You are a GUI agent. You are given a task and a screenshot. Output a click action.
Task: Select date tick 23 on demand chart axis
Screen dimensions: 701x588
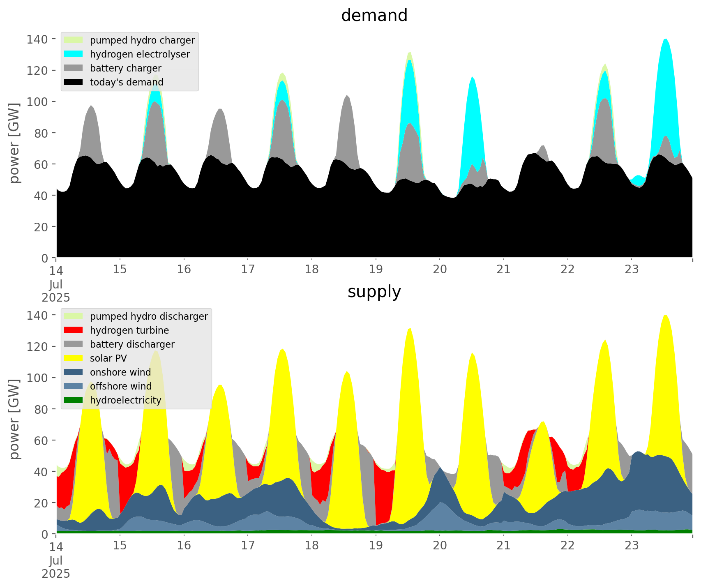[x=632, y=269]
